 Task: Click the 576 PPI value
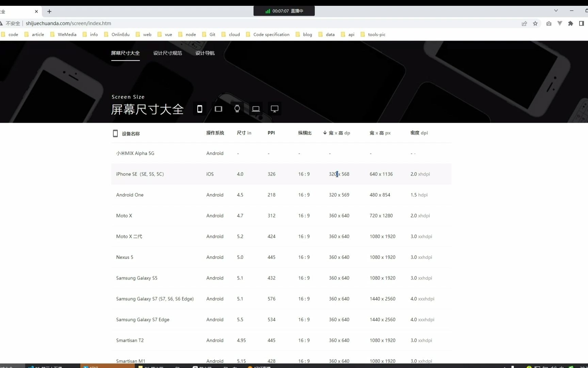point(272,299)
